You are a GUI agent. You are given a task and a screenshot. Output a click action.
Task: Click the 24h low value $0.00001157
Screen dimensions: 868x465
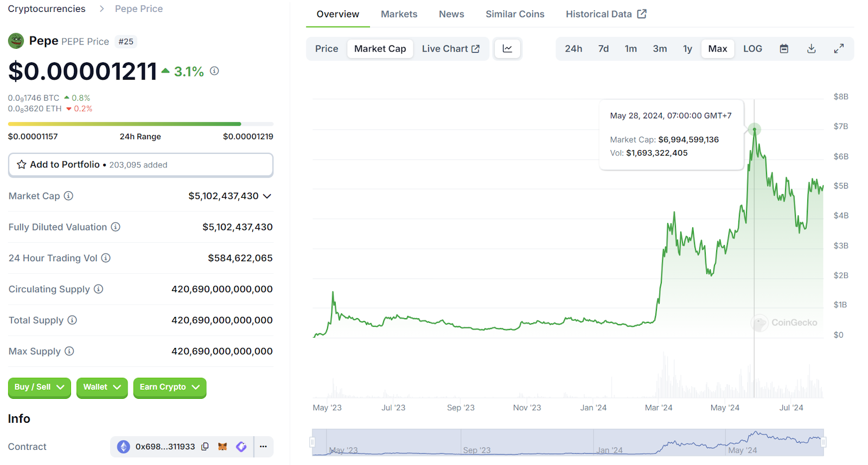point(33,137)
